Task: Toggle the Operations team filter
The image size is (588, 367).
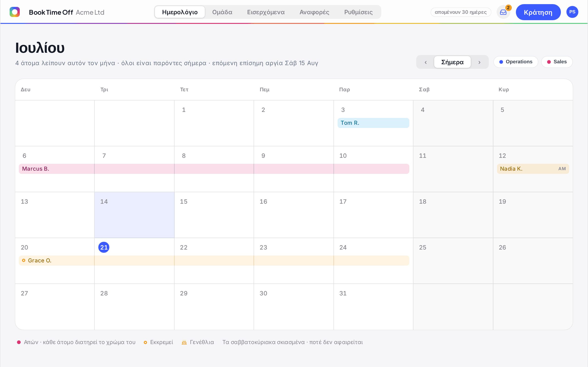Action: pos(516,62)
